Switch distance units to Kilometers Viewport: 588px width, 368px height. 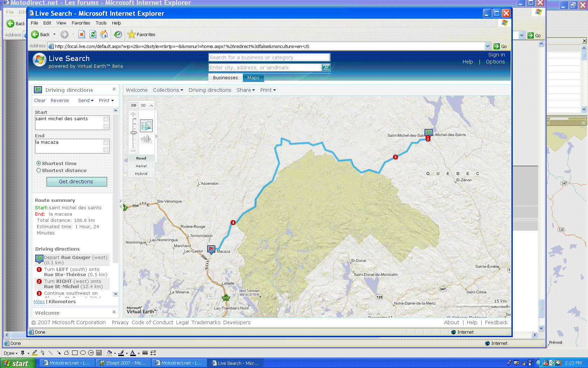click(x=62, y=301)
